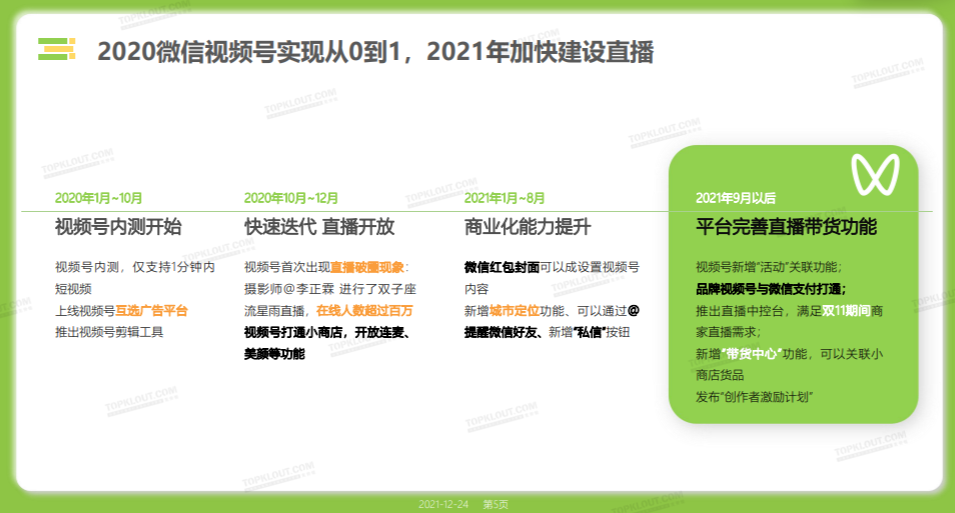Click the date label '2021年9月以后'
Viewport: 955px width, 513px height.
pos(735,198)
